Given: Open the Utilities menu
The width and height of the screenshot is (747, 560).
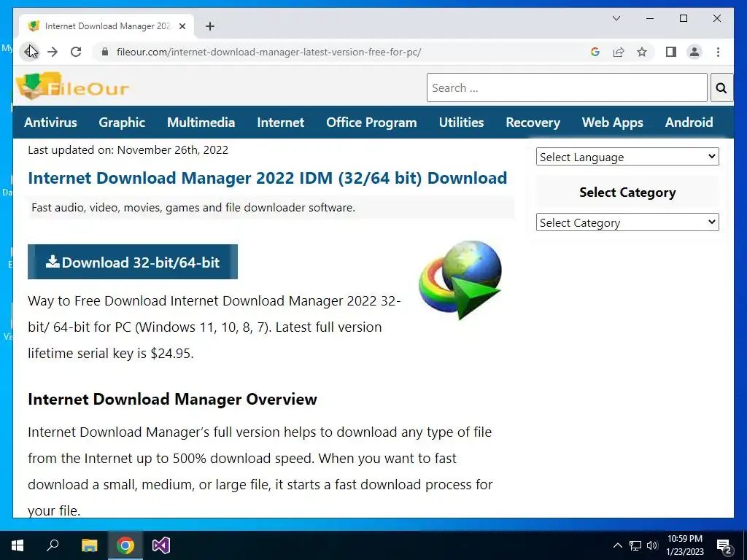Looking at the screenshot, I should click(x=461, y=122).
